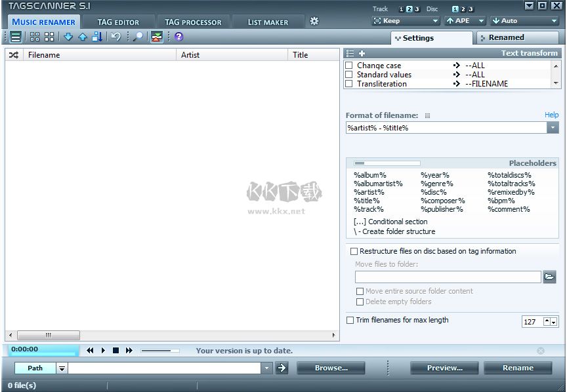Viewport: 567px width, 392px height.
Task: Click the Help link above the filename format
Action: pyautogui.click(x=551, y=115)
